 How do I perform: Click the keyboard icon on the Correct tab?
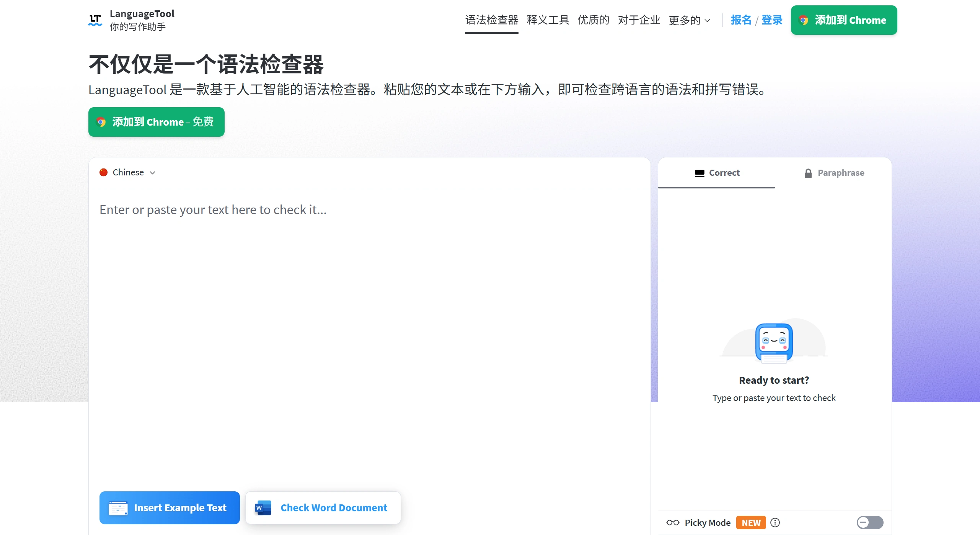pos(700,173)
